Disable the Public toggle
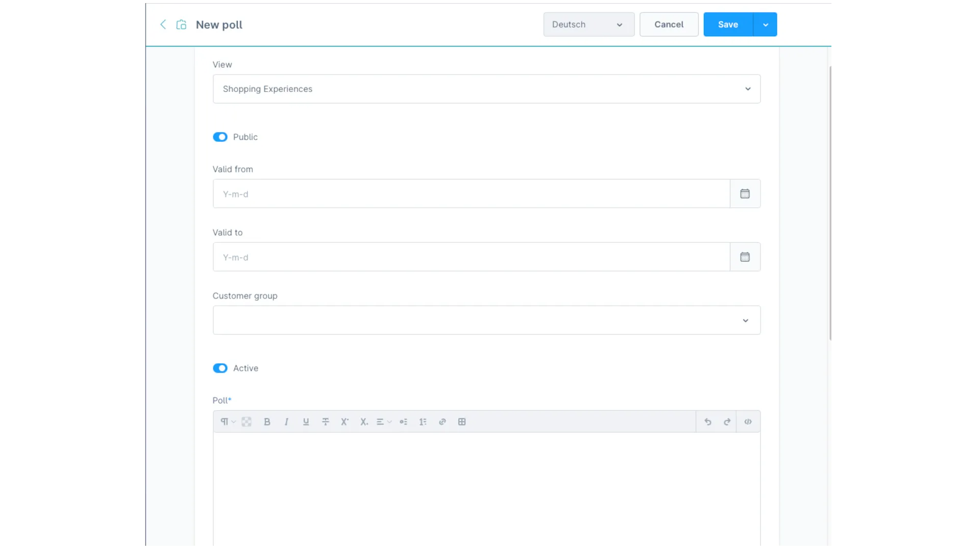Image resolution: width=980 pixels, height=551 pixels. (220, 137)
